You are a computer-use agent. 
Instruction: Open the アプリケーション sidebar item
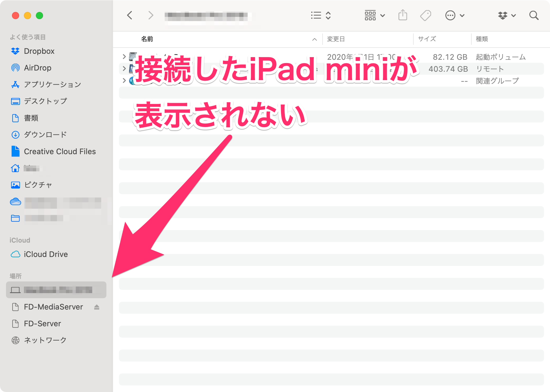(52, 84)
